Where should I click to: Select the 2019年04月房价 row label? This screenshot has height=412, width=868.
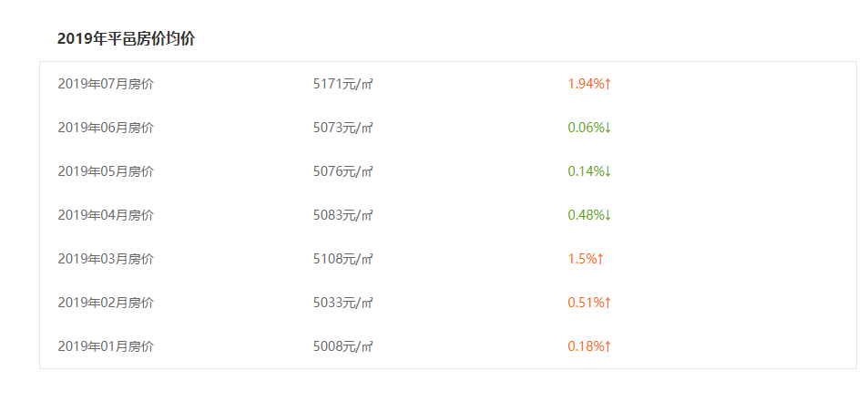pyautogui.click(x=106, y=215)
